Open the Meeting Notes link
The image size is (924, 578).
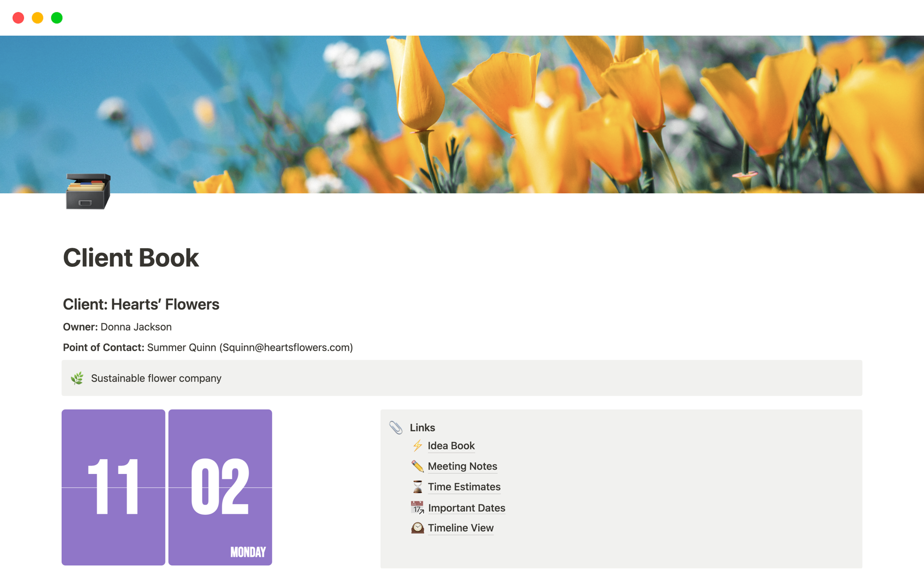(x=462, y=466)
